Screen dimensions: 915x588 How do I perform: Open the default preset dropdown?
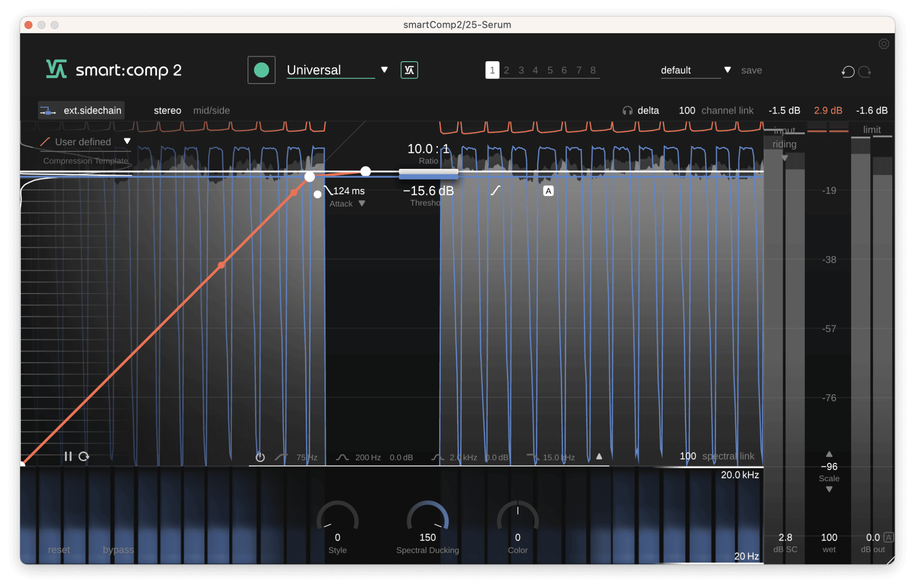(x=727, y=70)
